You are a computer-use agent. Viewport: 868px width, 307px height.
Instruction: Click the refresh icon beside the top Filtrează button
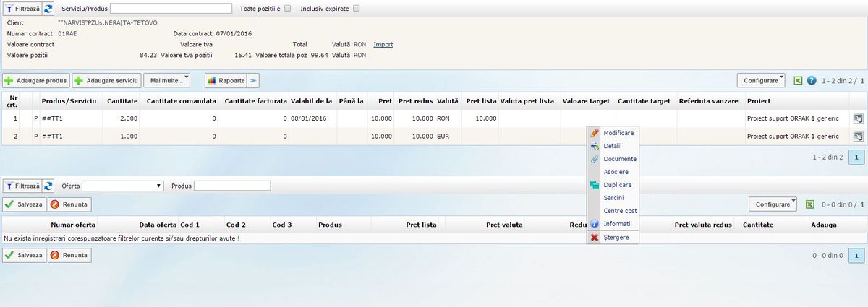tap(48, 9)
